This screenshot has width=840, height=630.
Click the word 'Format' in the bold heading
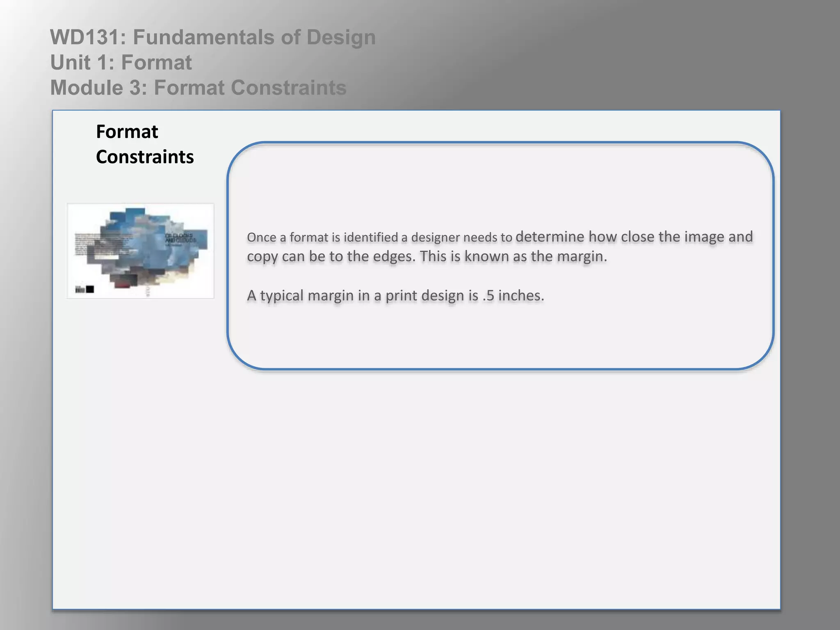point(127,132)
